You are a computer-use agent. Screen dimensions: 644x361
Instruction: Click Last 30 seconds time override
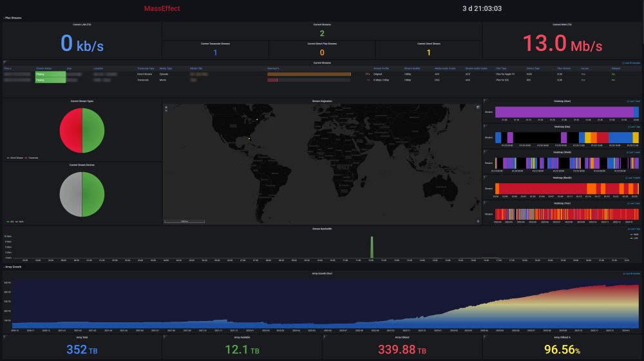click(x=631, y=63)
